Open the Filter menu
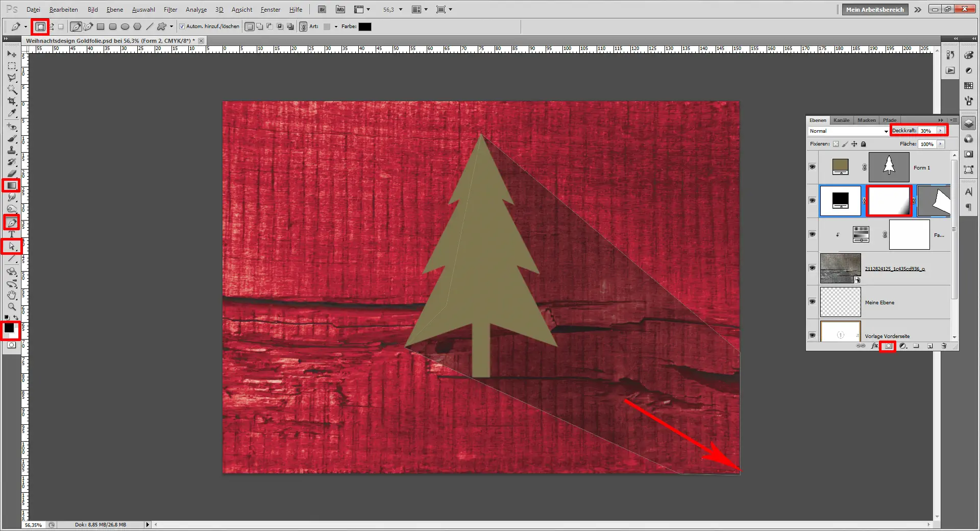Screen dimensions: 980x531 click(x=170, y=9)
